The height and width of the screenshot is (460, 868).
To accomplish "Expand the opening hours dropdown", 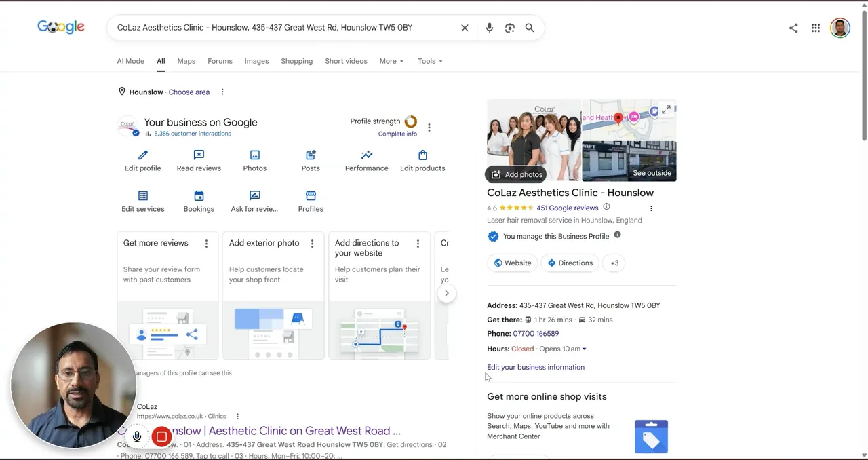I will click(x=584, y=349).
